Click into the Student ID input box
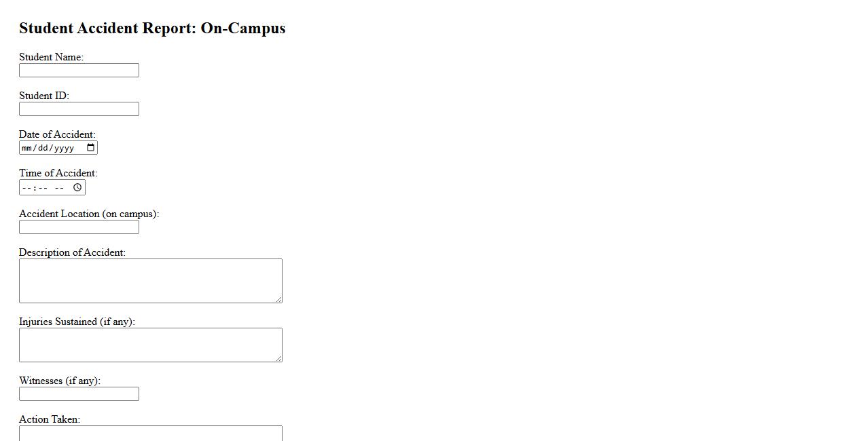The height and width of the screenshot is (441, 868). tap(79, 109)
